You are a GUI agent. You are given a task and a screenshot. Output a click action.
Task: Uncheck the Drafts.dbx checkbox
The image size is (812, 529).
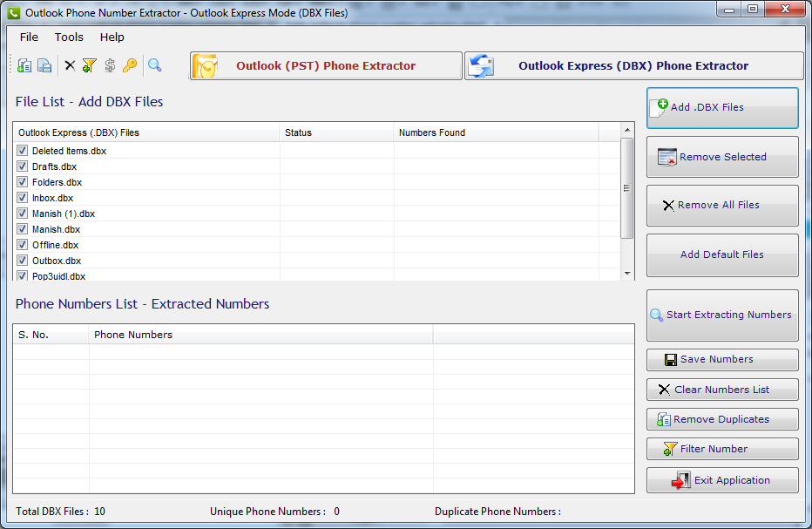[23, 166]
